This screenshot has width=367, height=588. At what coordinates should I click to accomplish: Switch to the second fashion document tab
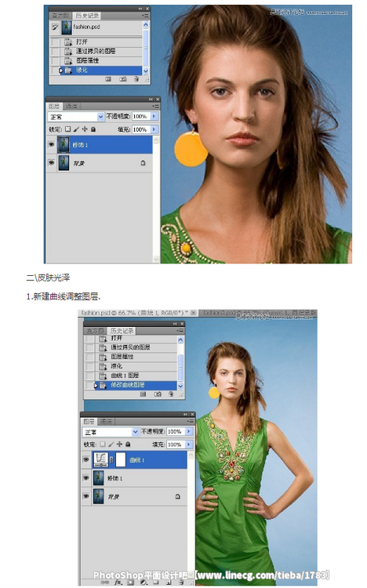coord(258,312)
